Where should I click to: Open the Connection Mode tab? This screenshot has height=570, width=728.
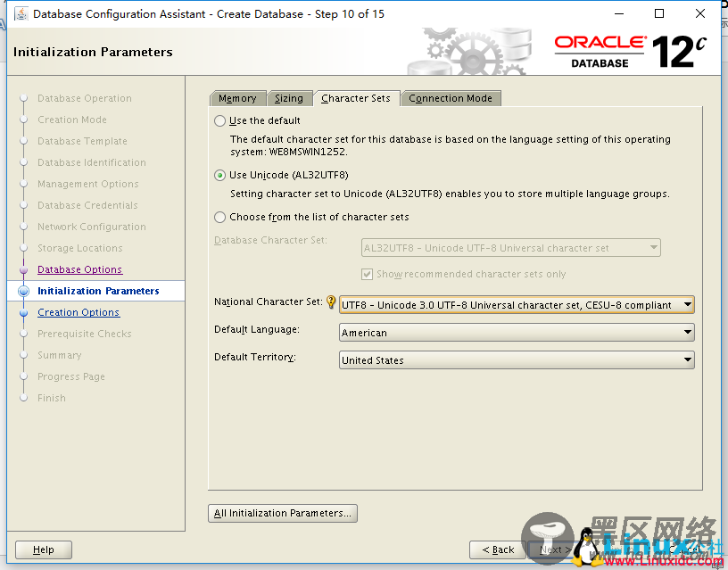point(451,98)
